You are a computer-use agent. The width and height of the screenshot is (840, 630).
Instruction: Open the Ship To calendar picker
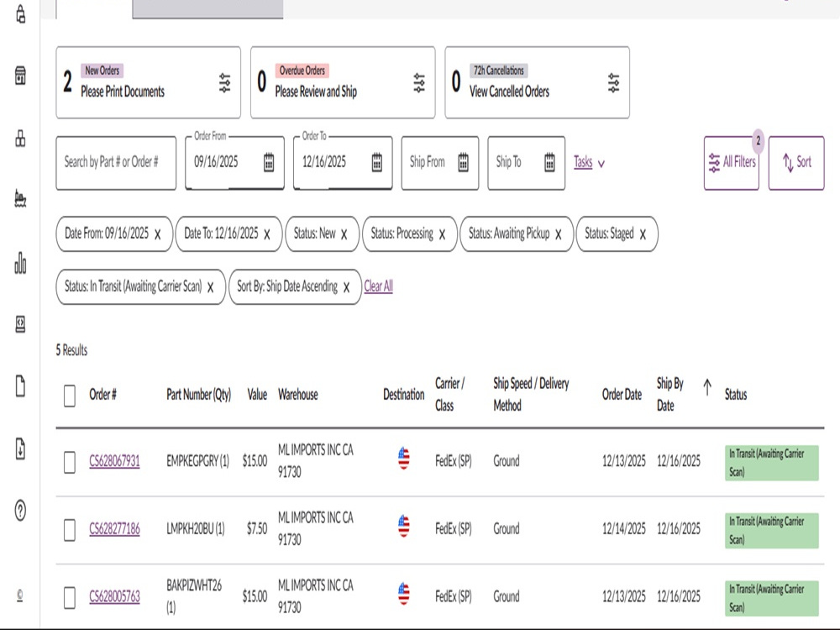click(x=549, y=162)
